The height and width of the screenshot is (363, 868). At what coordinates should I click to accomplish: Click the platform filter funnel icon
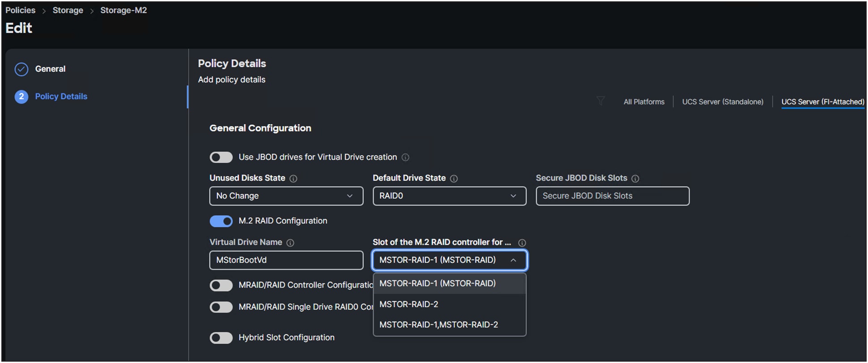point(601,101)
